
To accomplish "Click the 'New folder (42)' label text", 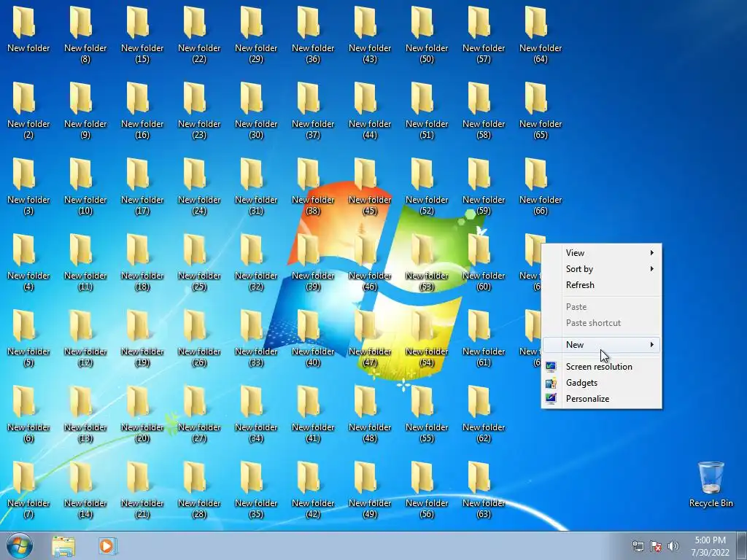I will pos(313,508).
